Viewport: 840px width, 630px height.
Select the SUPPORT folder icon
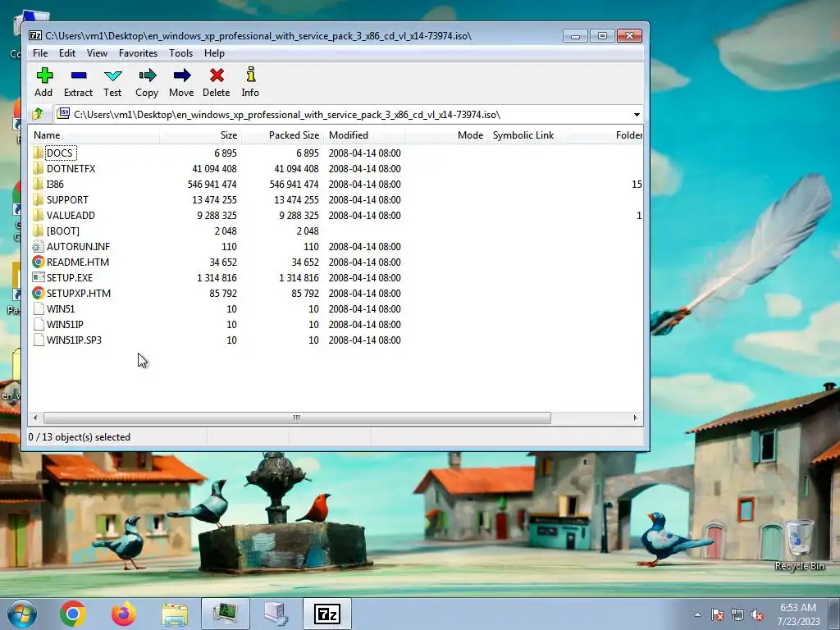click(x=38, y=199)
